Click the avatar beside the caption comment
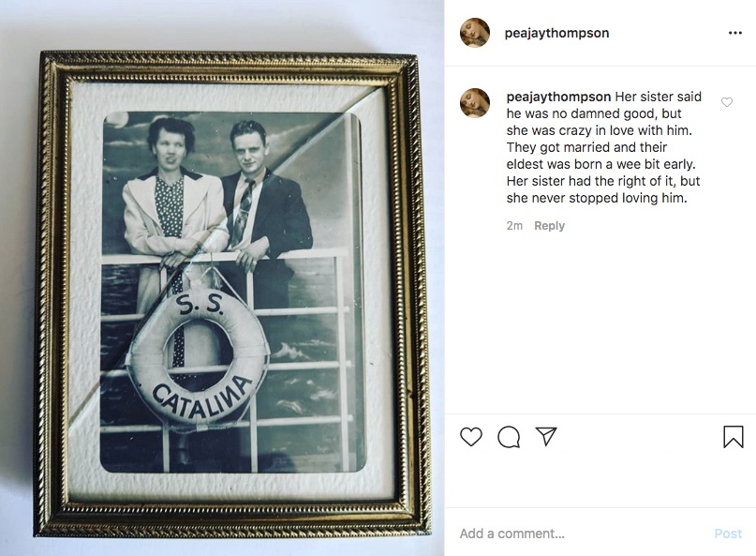The image size is (756, 556). pos(475,103)
